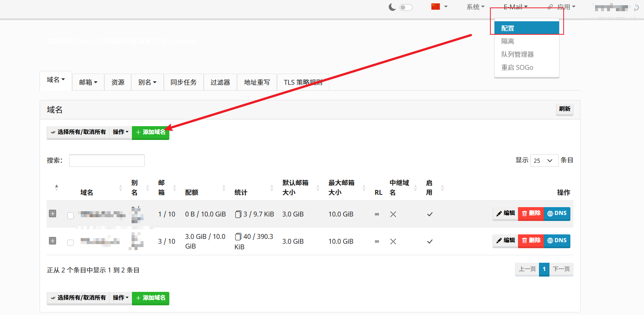Click the mailbox icon beside 3 / 9.7 KiB

[x=238, y=214]
